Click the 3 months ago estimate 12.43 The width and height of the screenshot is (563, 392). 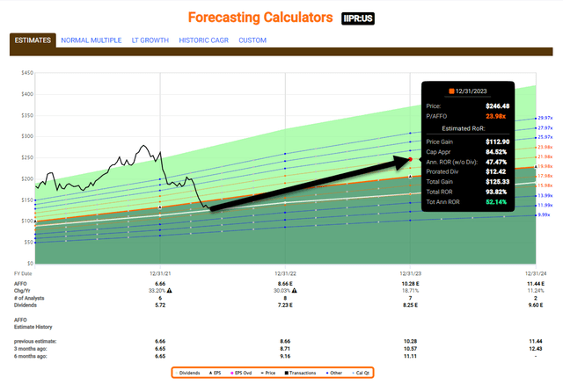(536, 349)
